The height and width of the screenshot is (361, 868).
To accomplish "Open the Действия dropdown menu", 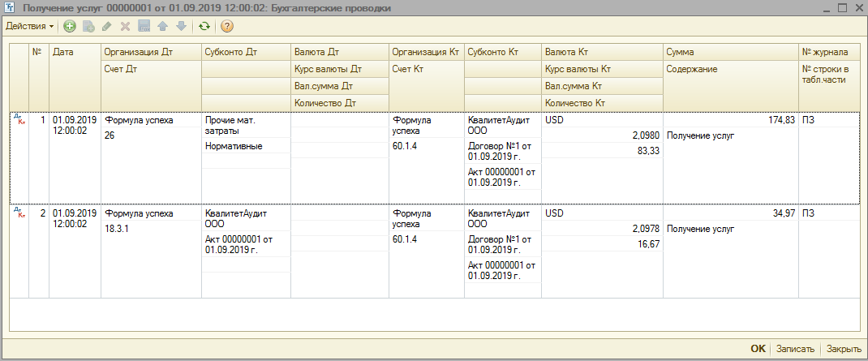I will coord(30,26).
